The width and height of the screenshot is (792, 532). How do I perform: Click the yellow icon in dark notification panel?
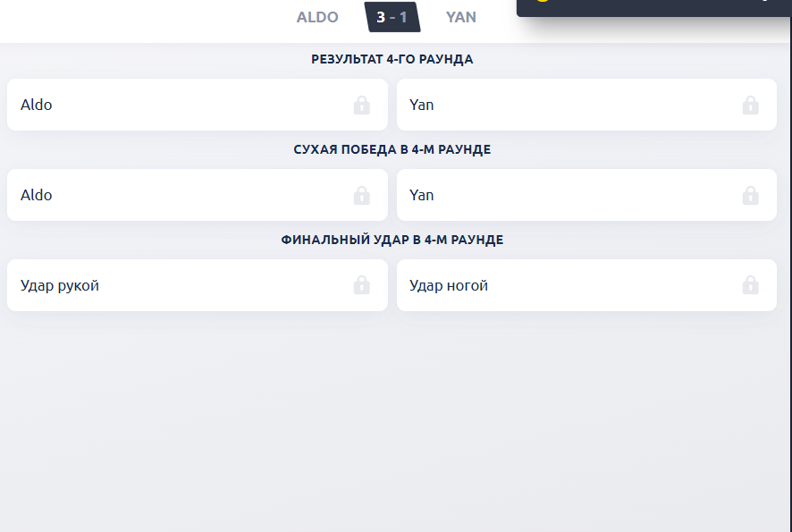(x=542, y=2)
